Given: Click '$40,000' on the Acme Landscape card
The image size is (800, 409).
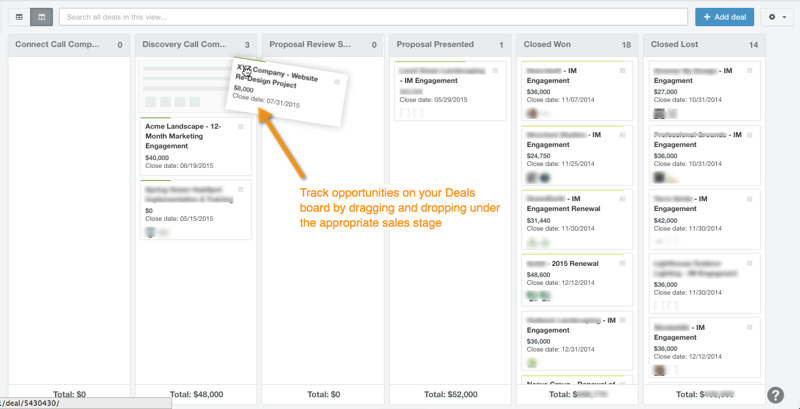Looking at the screenshot, I should point(157,158).
